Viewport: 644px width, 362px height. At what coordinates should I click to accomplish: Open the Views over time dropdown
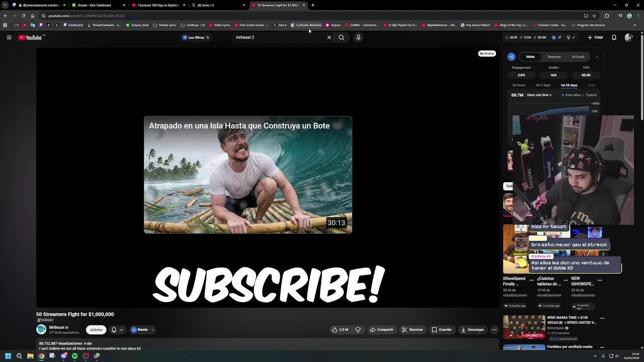click(539, 95)
